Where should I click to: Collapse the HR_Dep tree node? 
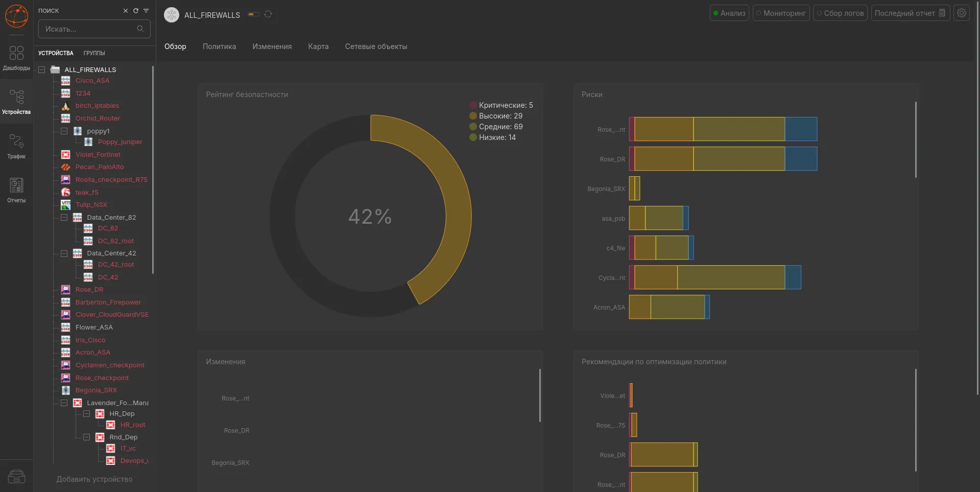(87, 414)
